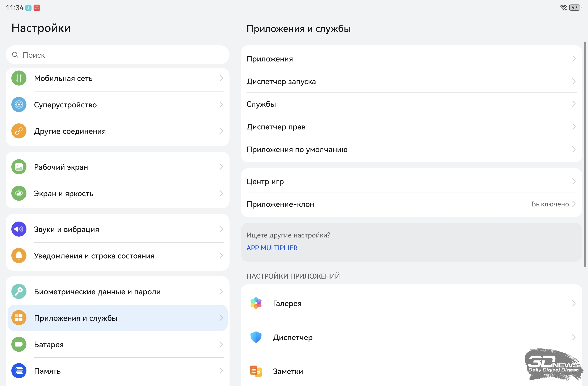Expand Центр игр with the chevron
This screenshot has width=588, height=386.
point(574,181)
